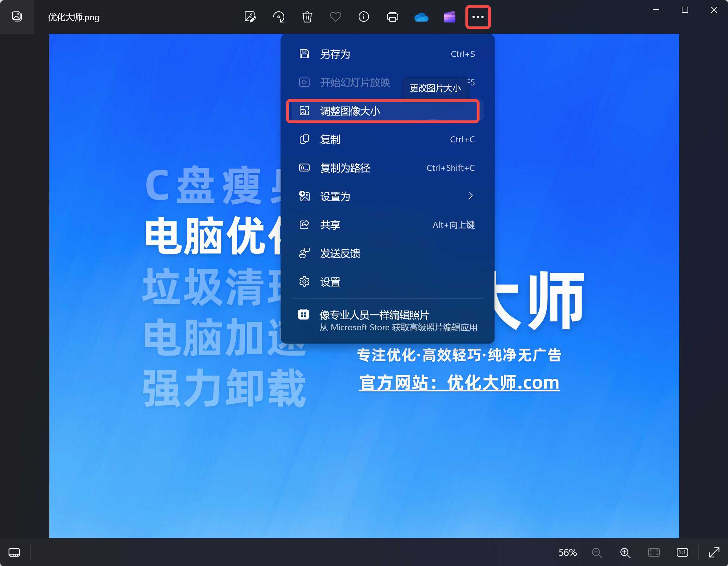Click the 另存为 floppy disk icon
Viewport: 728px width, 566px height.
304,54
